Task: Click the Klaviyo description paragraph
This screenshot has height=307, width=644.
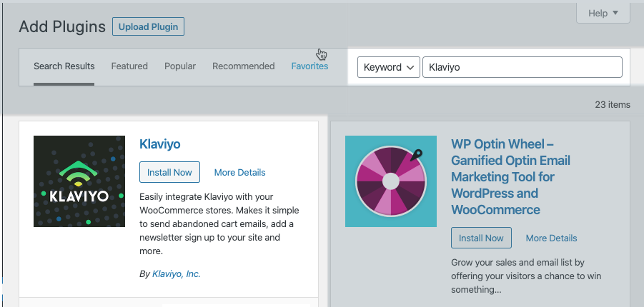Action: tap(219, 223)
